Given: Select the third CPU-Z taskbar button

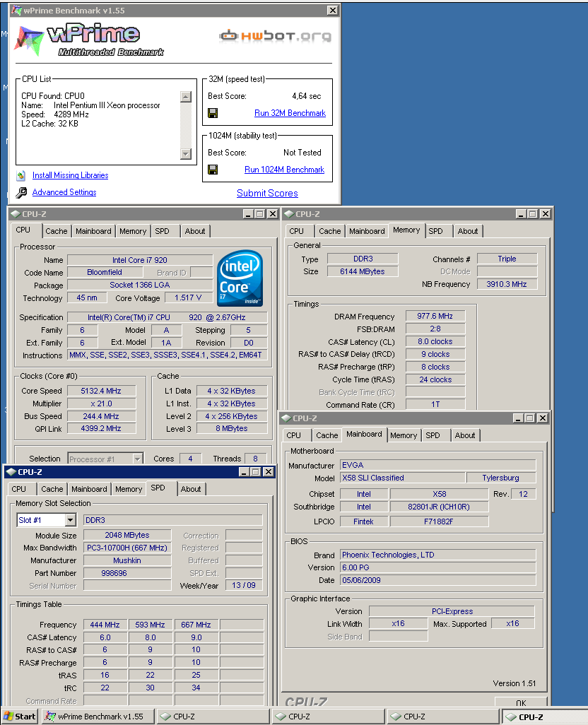Looking at the screenshot, I should 443,717.
